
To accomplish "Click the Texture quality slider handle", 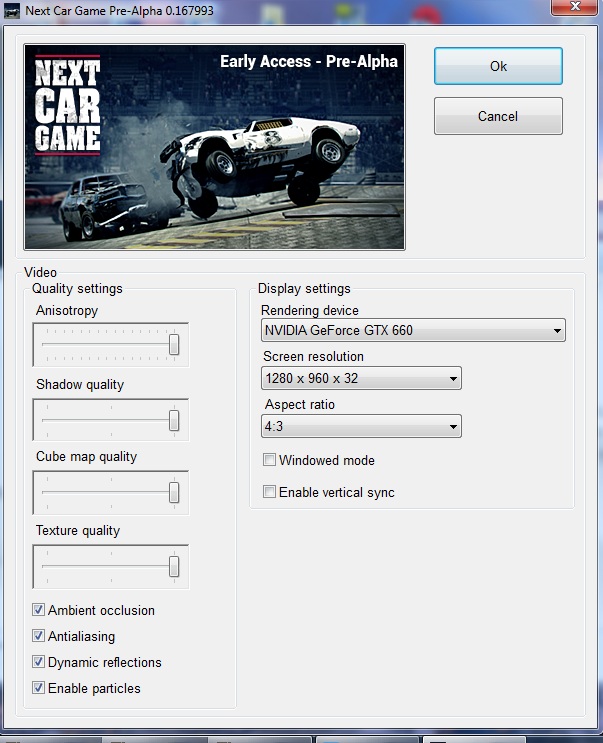I will pyautogui.click(x=174, y=566).
